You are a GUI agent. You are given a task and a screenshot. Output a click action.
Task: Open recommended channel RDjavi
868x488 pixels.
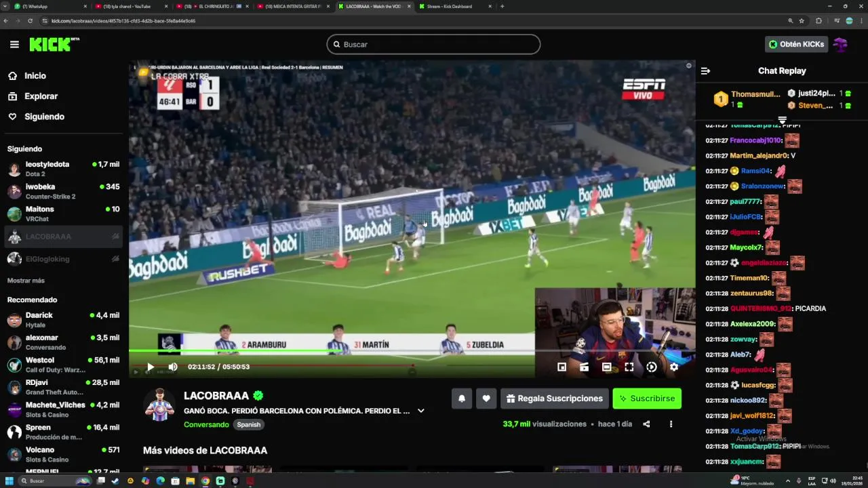tap(63, 387)
